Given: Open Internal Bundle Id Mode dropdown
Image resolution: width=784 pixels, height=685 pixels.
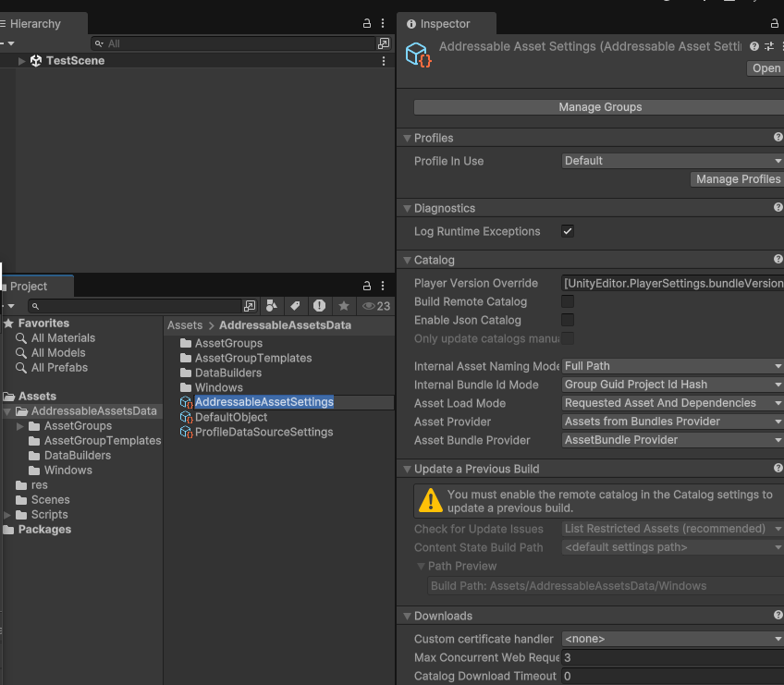Looking at the screenshot, I should [672, 385].
